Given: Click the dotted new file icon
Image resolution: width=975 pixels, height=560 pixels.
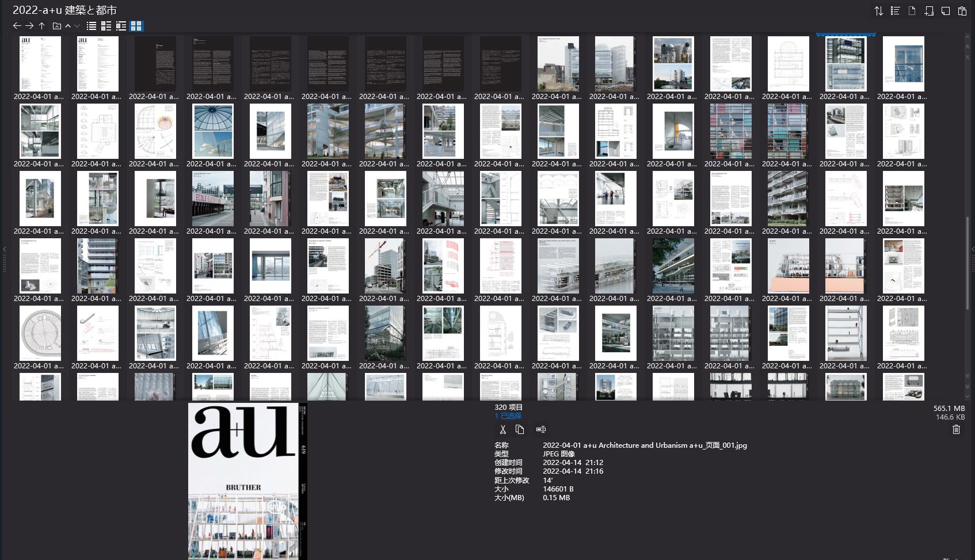Looking at the screenshot, I should [912, 11].
